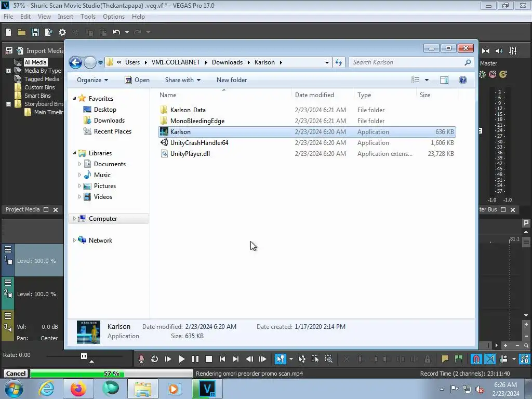Collapse the Favorites group
The width and height of the screenshot is (532, 399).
pyautogui.click(x=75, y=98)
